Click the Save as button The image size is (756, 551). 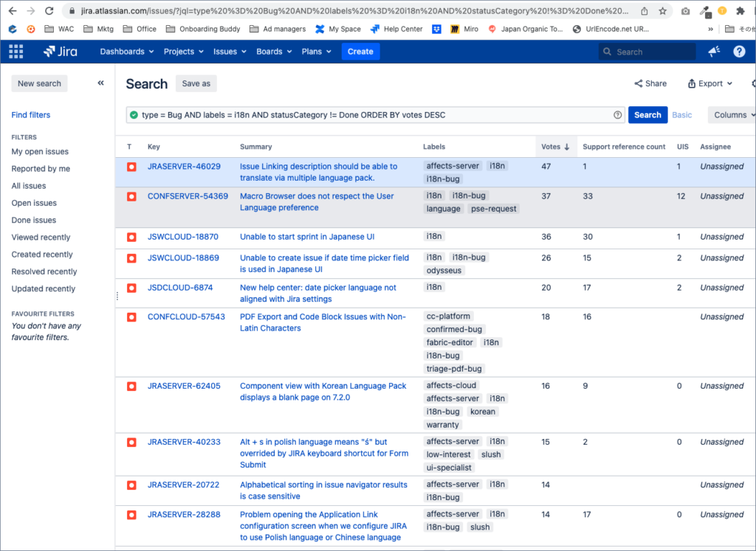pyautogui.click(x=196, y=83)
